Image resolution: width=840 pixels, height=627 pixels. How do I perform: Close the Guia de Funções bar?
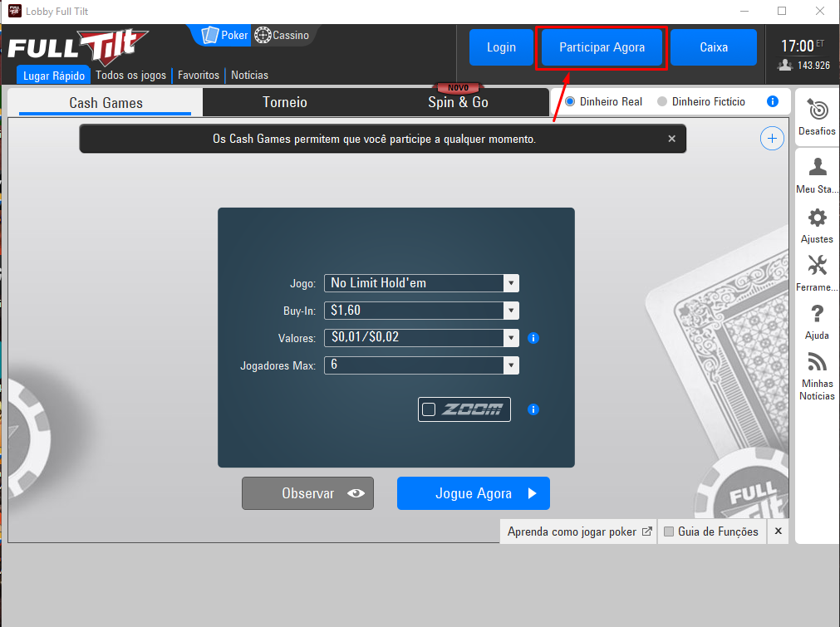778,531
